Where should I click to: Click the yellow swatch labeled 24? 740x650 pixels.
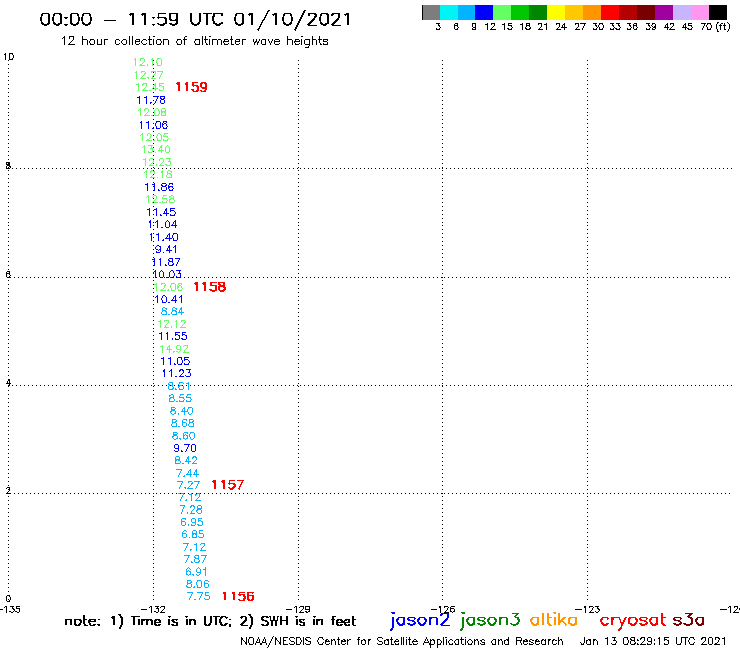click(556, 13)
